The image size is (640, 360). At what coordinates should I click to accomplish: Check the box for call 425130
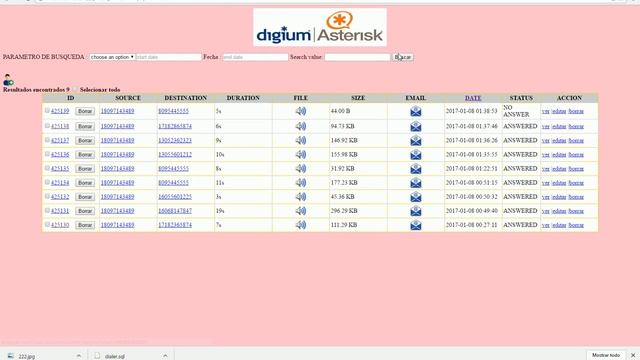tap(47, 224)
